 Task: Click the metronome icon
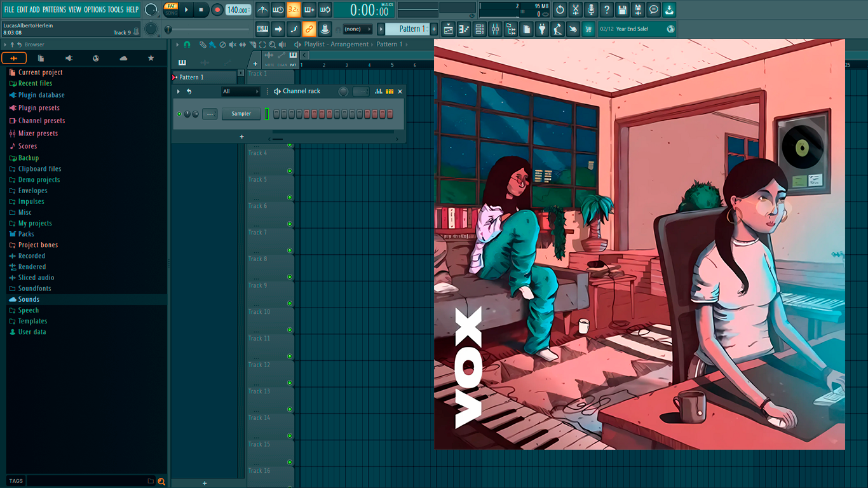point(262,10)
